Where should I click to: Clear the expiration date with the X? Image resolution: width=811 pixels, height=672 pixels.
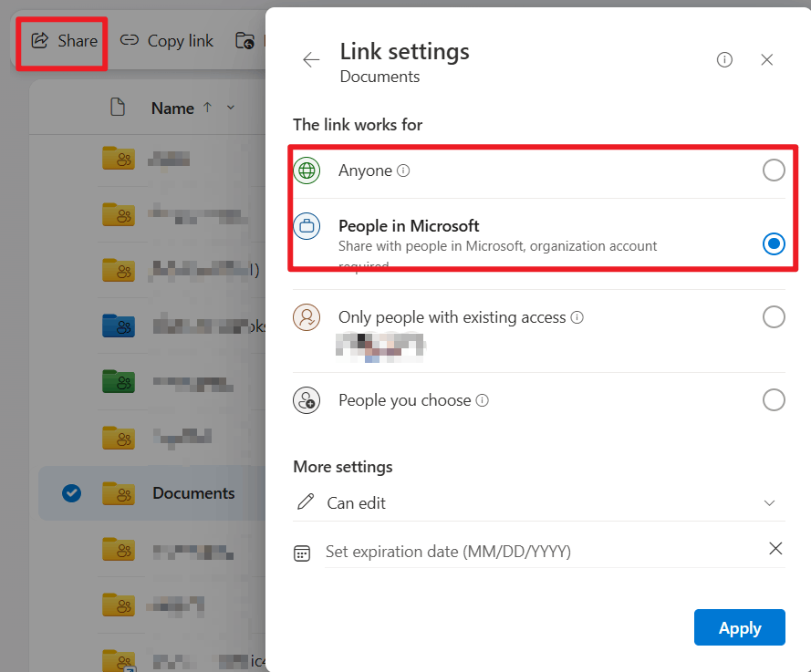tap(775, 548)
